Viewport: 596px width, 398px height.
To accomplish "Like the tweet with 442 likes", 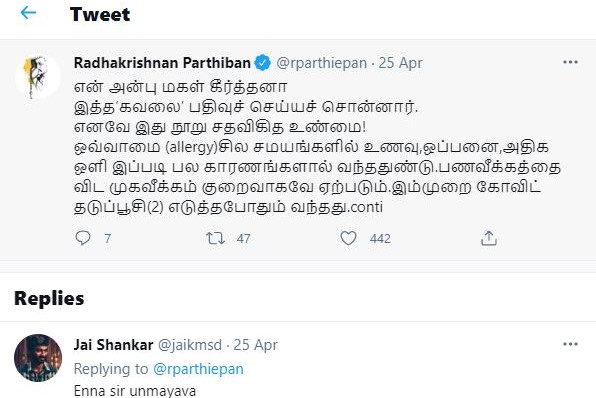I will (348, 238).
